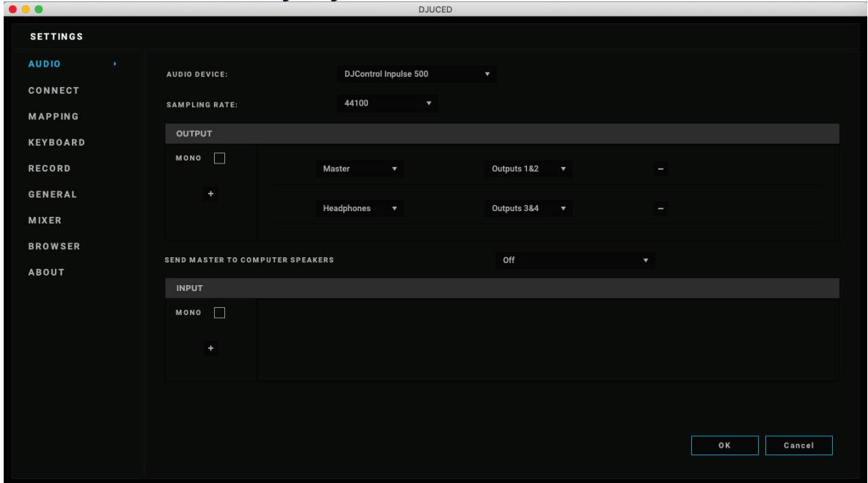Enable Mono checkbox under Input

coord(219,313)
